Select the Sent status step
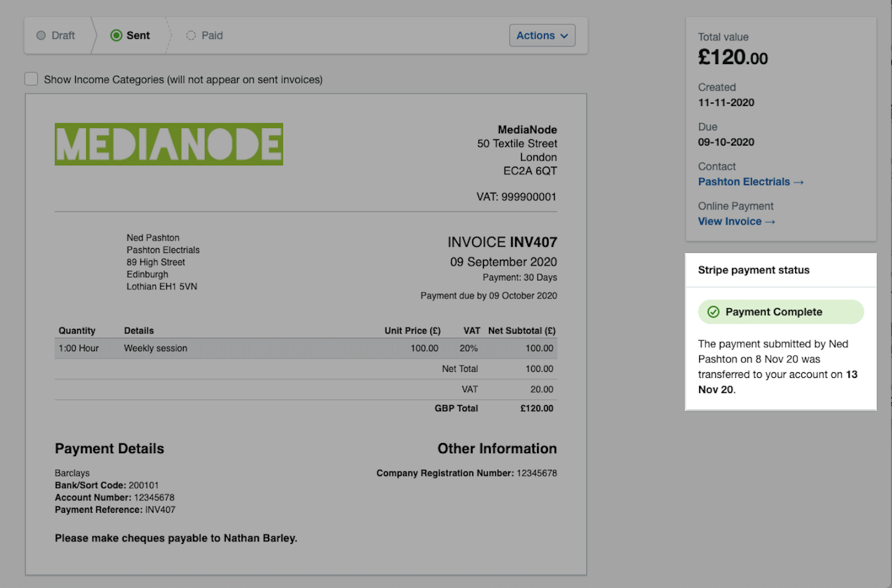The image size is (892, 588). [x=130, y=36]
